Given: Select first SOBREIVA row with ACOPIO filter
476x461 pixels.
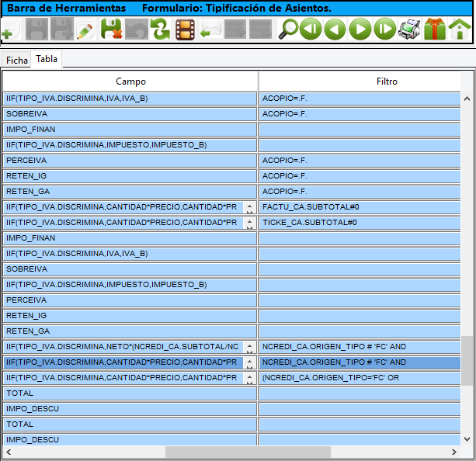Looking at the screenshot, I should [x=130, y=114].
